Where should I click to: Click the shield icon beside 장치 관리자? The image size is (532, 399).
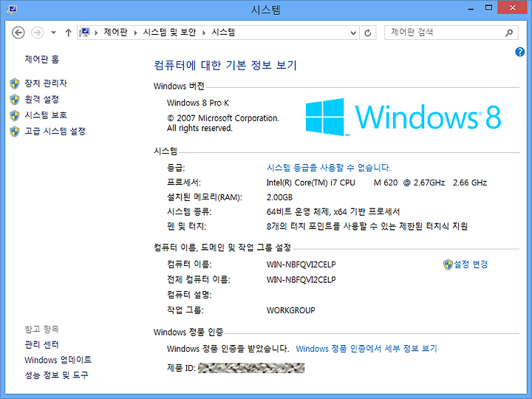(15, 83)
